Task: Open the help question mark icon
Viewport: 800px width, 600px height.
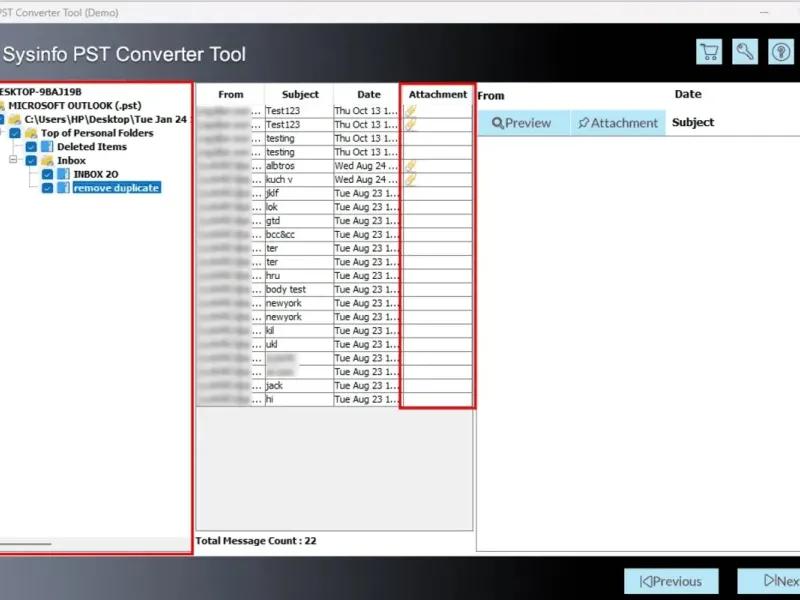Action: pos(781,52)
